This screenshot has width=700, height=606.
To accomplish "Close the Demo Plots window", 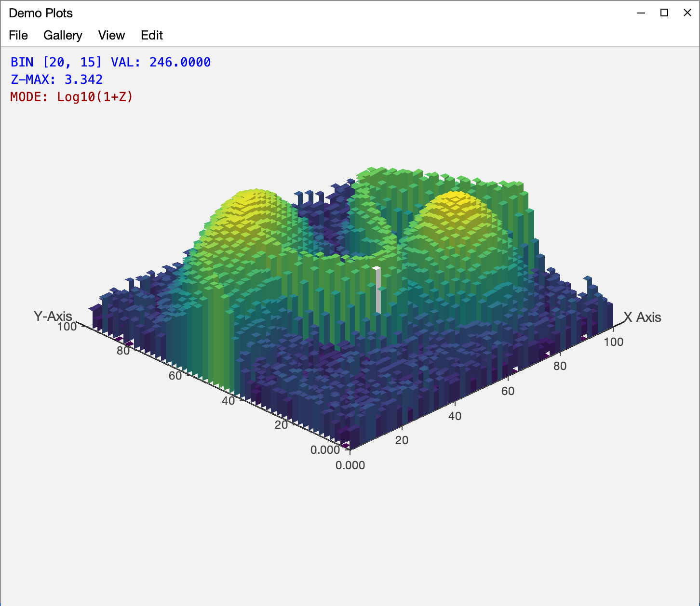I will click(687, 13).
